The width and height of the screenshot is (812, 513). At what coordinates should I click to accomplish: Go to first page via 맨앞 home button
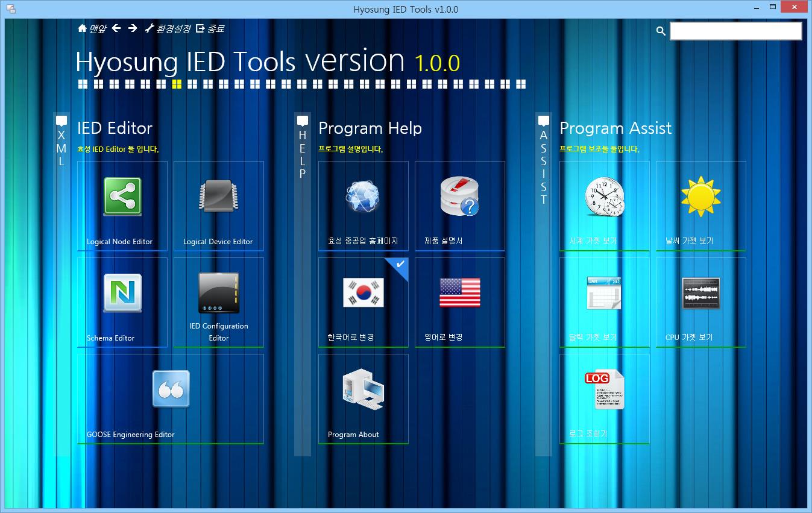tap(92, 28)
